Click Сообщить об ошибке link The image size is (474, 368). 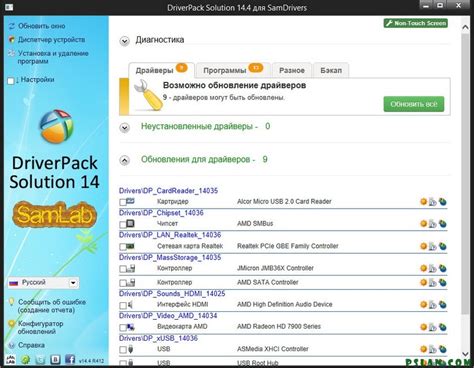click(x=52, y=306)
